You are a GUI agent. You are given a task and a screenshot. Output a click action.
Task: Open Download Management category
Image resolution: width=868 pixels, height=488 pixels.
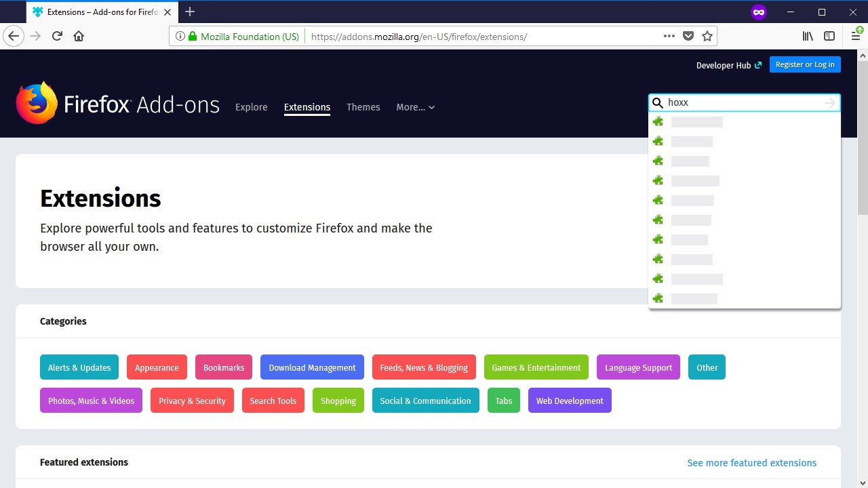tap(312, 367)
